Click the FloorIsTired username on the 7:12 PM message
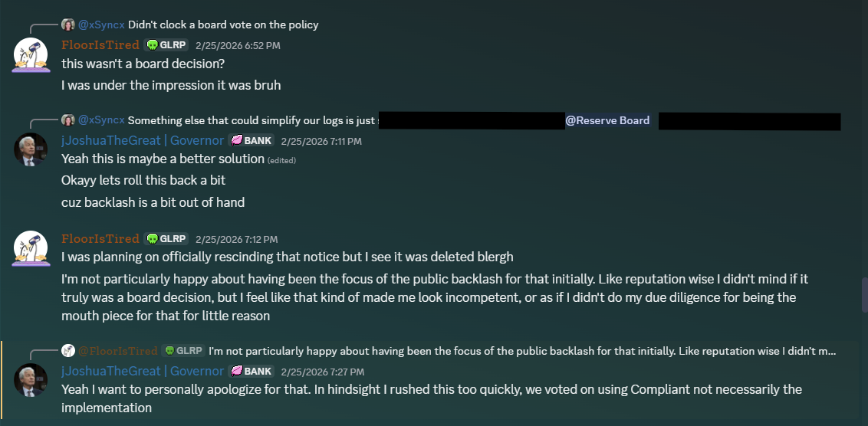Image resolution: width=868 pixels, height=426 pixels. (100, 239)
